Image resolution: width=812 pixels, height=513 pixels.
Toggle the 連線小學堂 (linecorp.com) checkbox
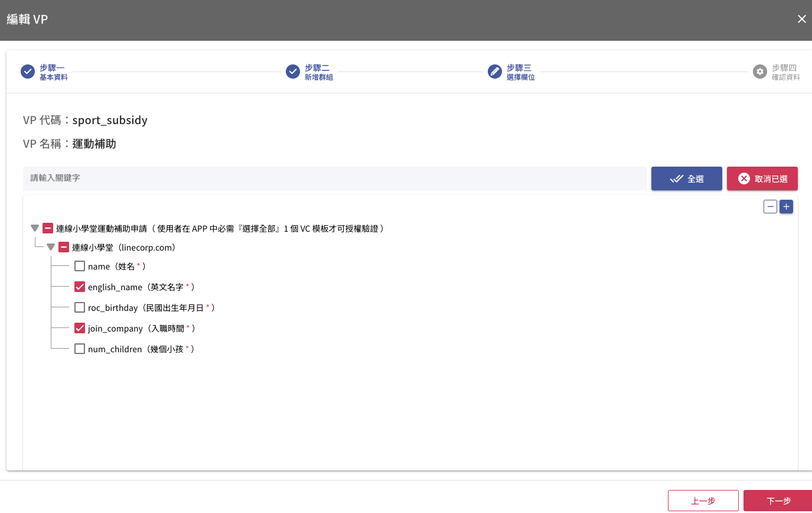click(64, 248)
